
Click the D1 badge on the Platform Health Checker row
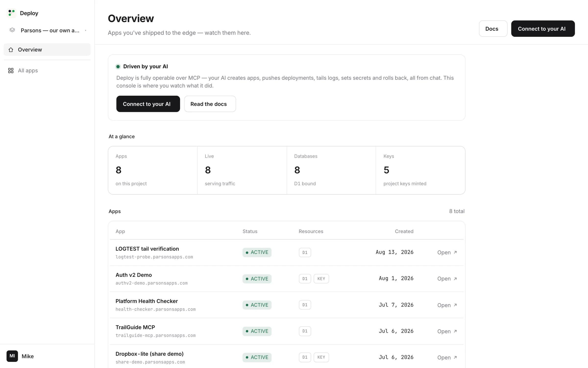tap(305, 305)
